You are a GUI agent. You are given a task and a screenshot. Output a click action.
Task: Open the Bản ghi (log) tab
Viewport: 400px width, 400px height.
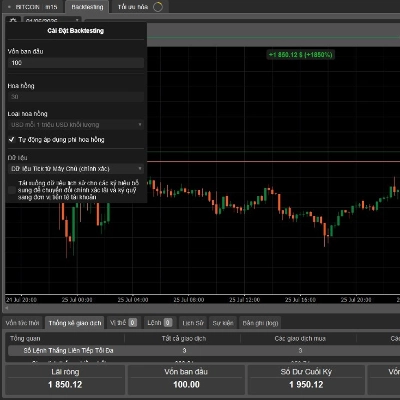(x=260, y=323)
